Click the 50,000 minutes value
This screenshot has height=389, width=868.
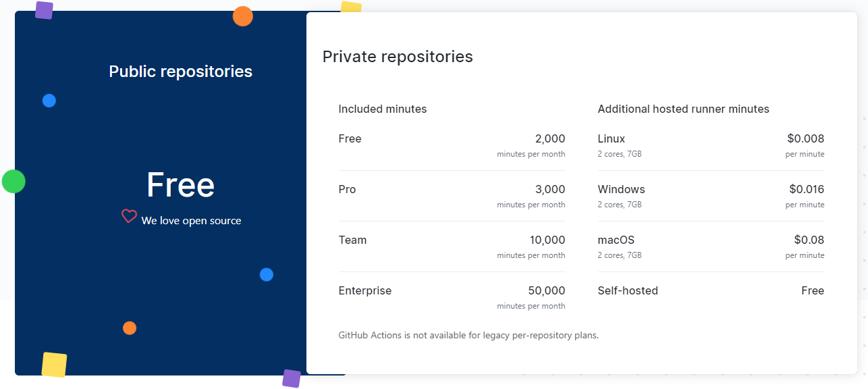pos(546,291)
